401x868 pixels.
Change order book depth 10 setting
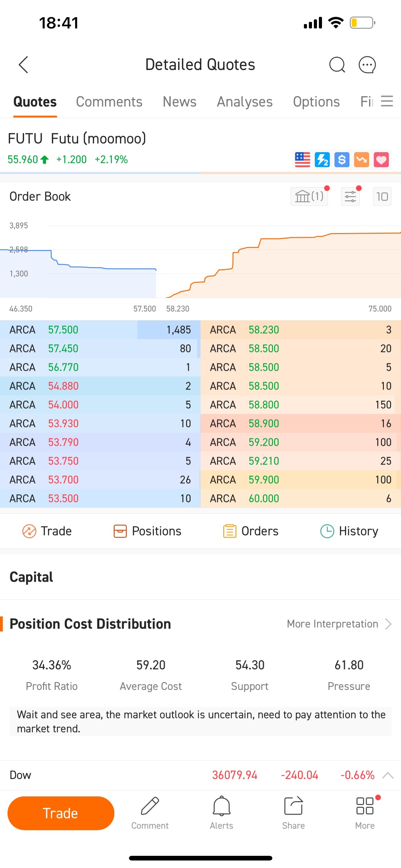[382, 197]
